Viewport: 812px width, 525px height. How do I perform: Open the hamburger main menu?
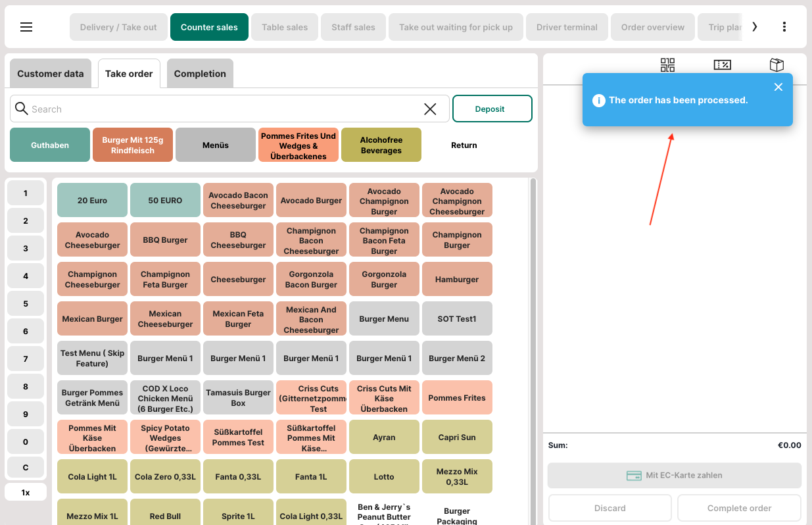coord(26,27)
